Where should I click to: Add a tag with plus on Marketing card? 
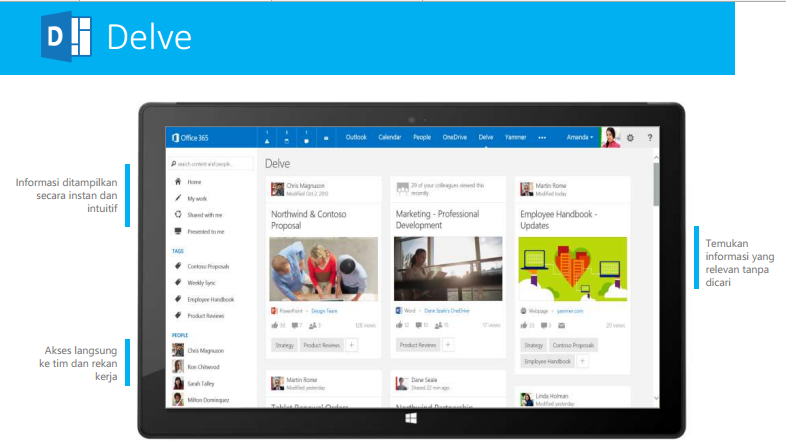coord(448,344)
